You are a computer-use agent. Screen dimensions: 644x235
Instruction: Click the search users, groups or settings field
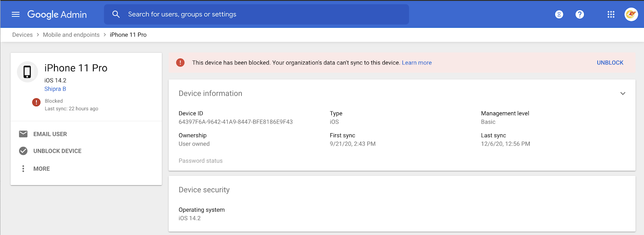tap(262, 14)
